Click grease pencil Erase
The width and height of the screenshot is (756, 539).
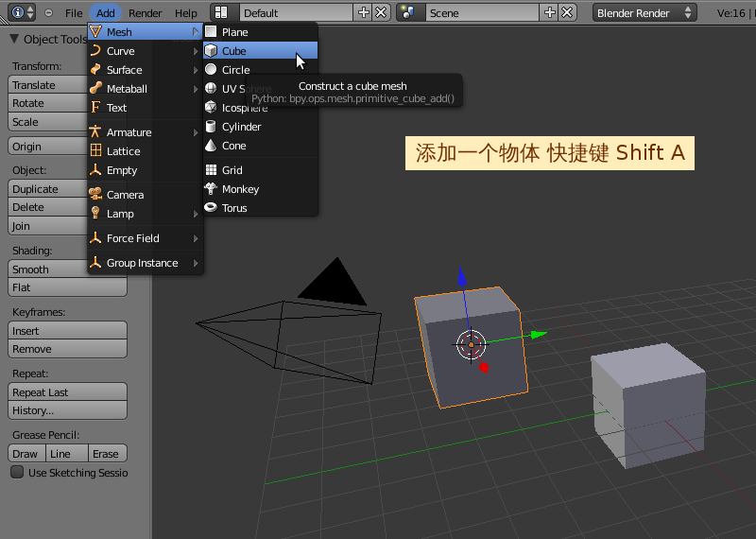[x=108, y=454]
